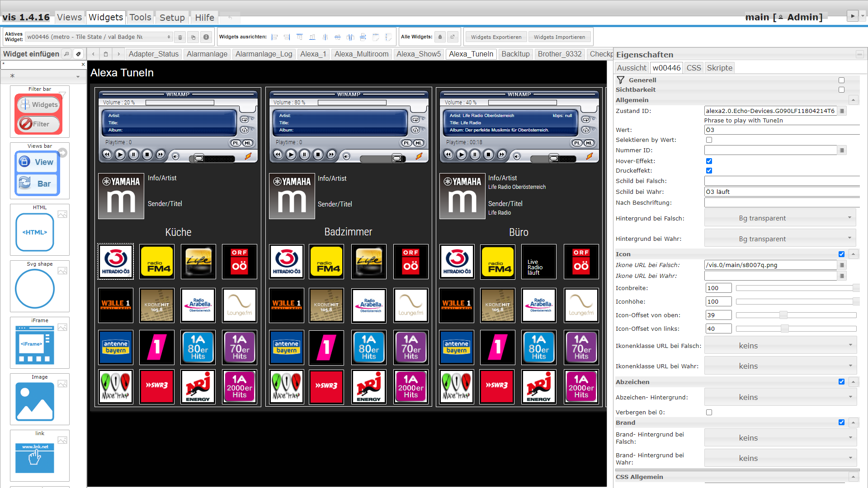Click the antenne bayern tile in Büro
Image resolution: width=868 pixels, height=488 pixels.
point(457,347)
